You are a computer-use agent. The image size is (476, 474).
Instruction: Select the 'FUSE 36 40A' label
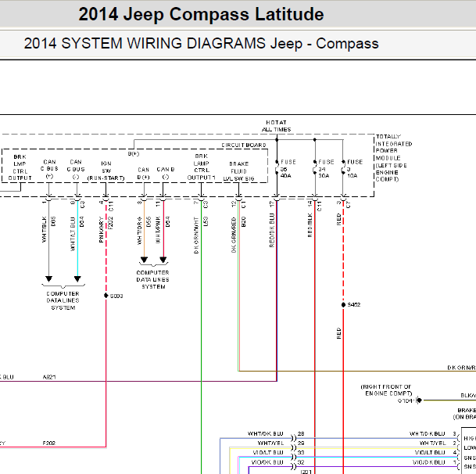(x=285, y=169)
